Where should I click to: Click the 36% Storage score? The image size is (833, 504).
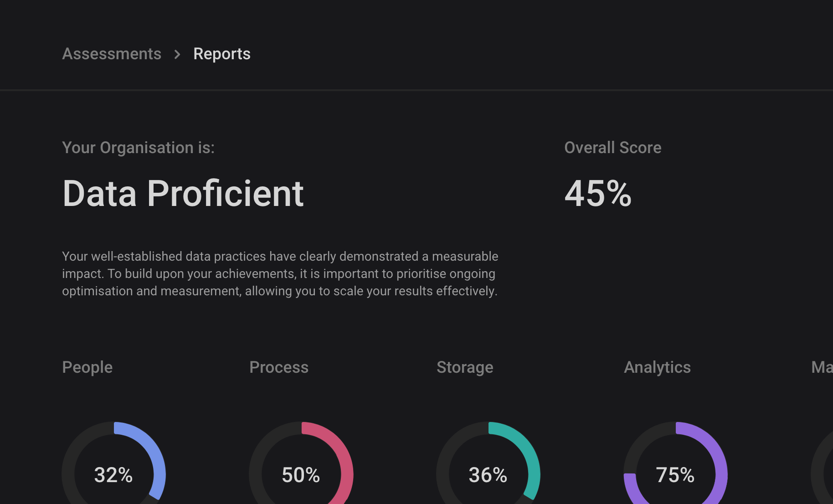coord(488,475)
